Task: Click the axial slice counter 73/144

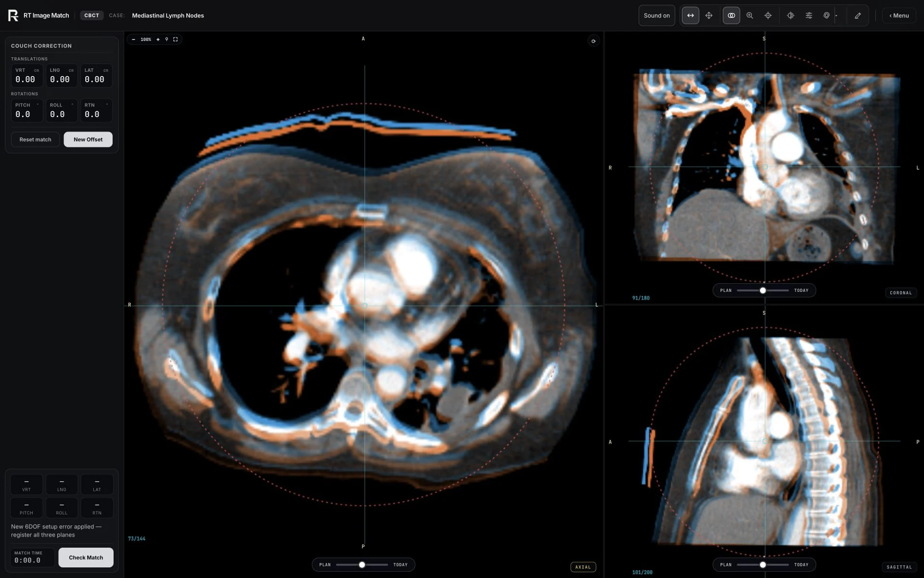Action: tap(137, 539)
